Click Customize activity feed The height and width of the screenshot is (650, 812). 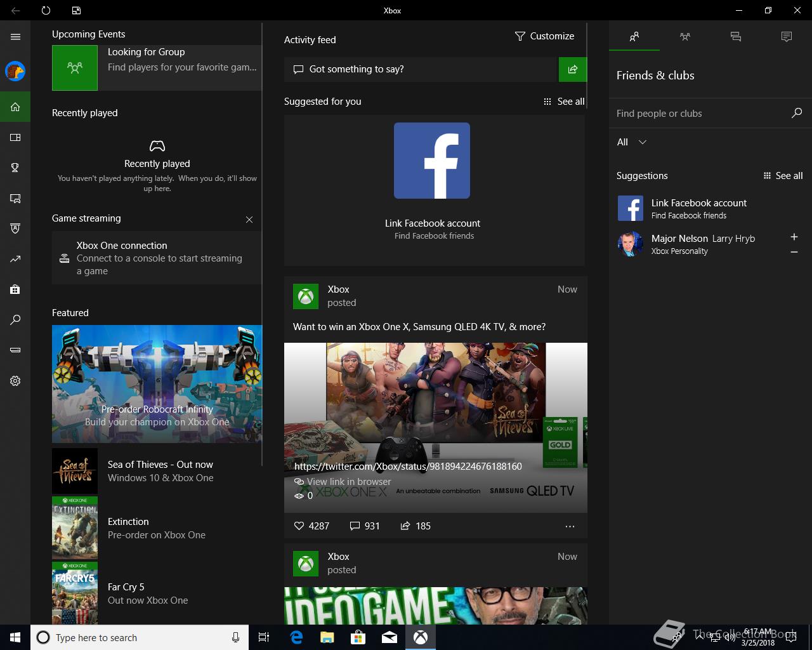click(x=544, y=36)
